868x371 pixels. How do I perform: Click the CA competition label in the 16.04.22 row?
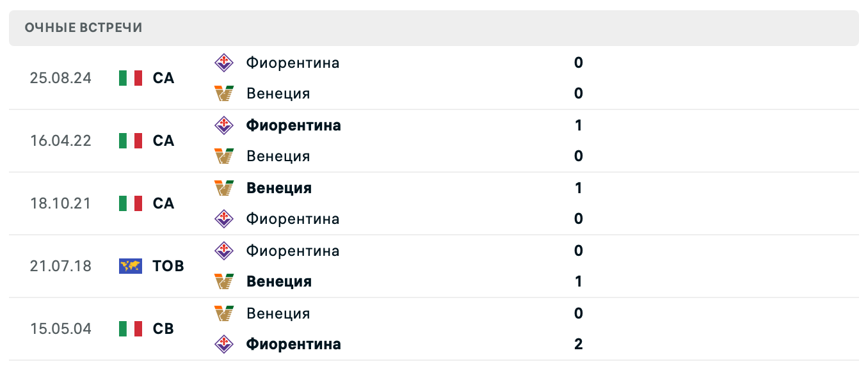tap(164, 140)
